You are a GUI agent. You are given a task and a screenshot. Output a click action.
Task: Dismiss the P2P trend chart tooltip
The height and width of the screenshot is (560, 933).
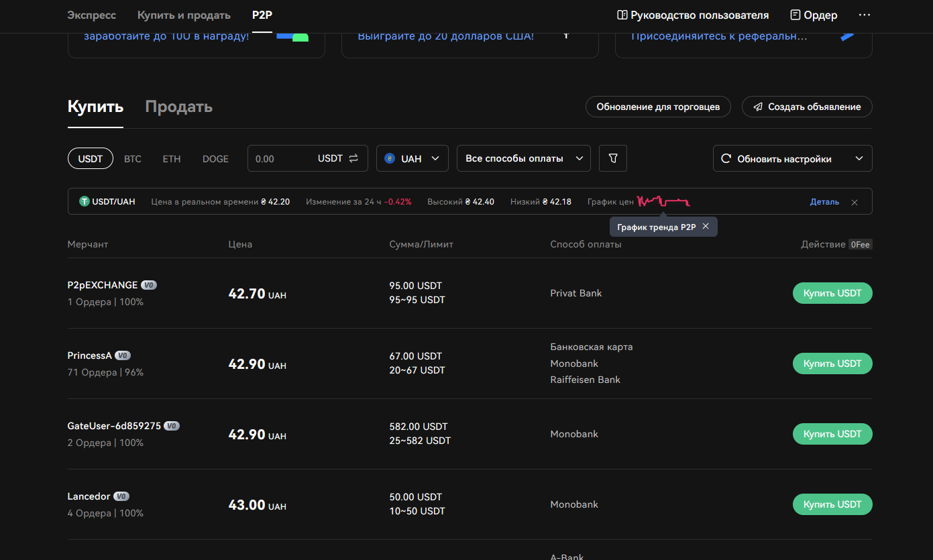705,227
